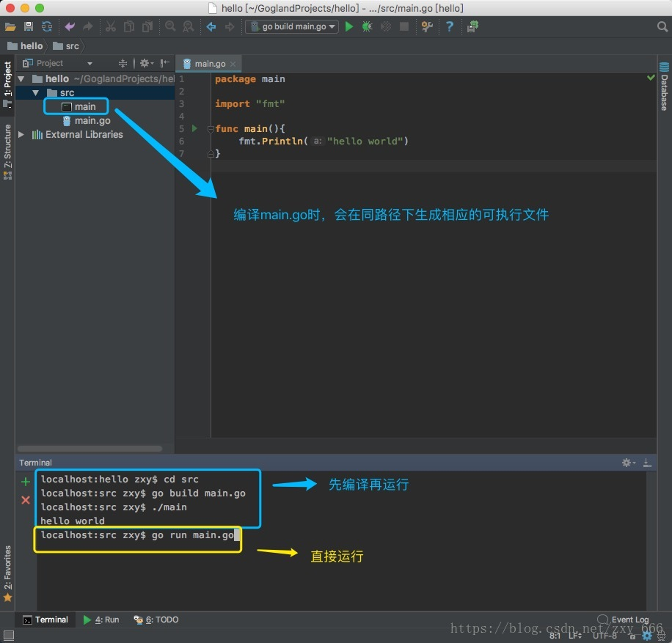This screenshot has width=672, height=643.
Task: Start debugging with the bug icon
Action: click(368, 26)
